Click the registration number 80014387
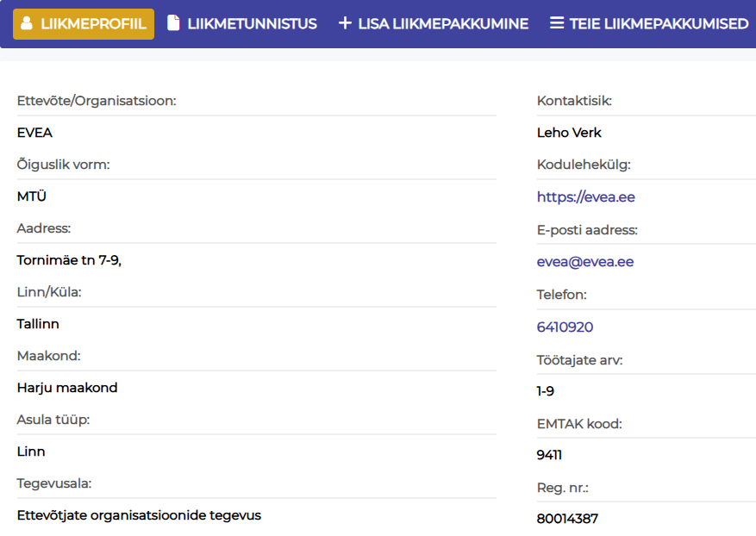 point(567,519)
